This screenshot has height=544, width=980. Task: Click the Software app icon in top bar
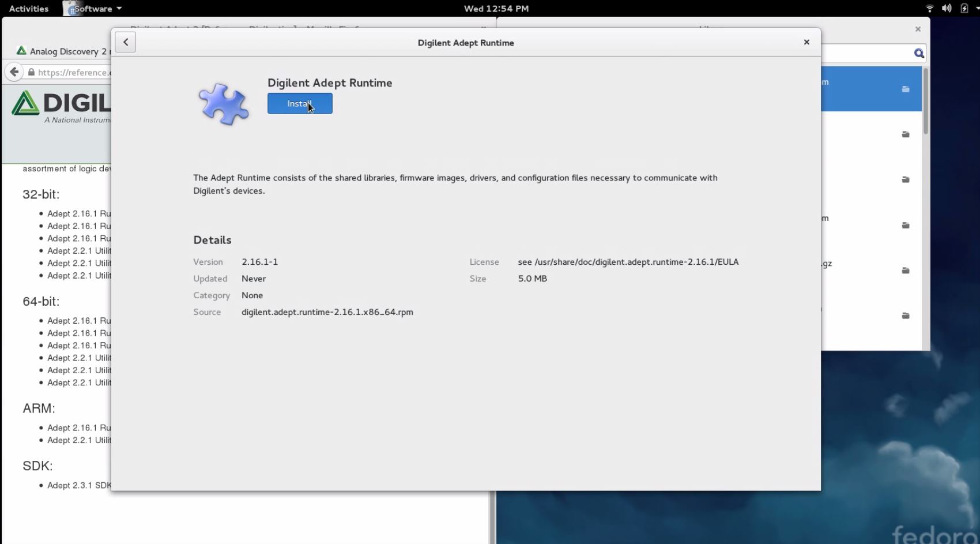coord(71,9)
